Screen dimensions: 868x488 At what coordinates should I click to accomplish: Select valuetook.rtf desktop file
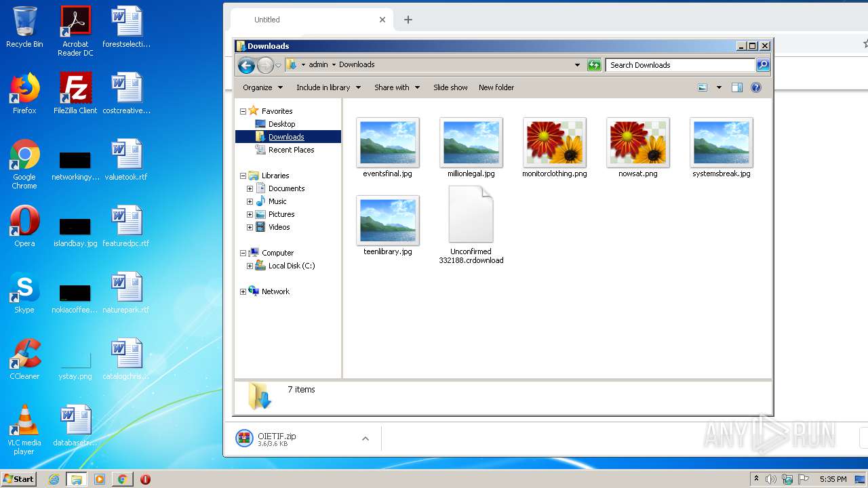coord(126,160)
